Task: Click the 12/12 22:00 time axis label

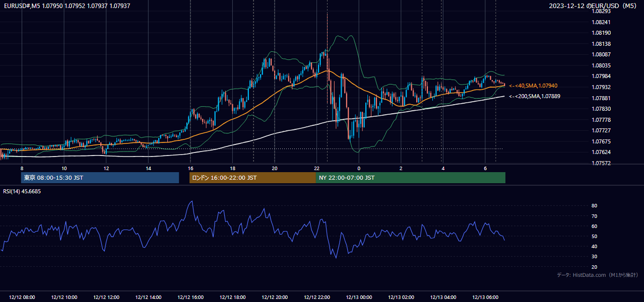Action: 316,297
